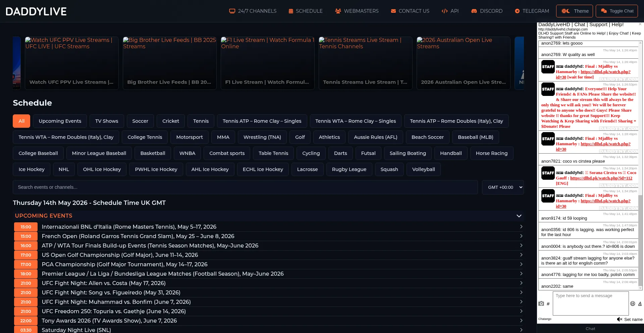Screen dimensions: 644x333
Task: Select the Motorsport filter chip
Action: tap(190, 137)
